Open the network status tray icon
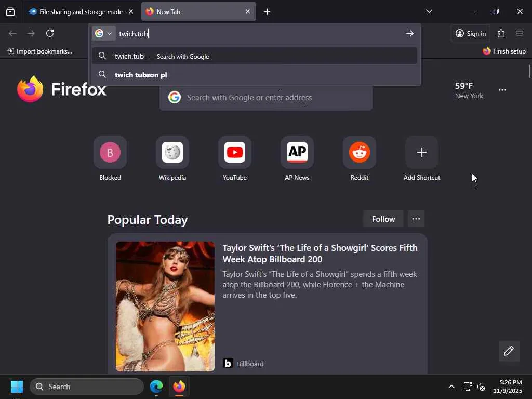532x399 pixels. click(x=468, y=387)
